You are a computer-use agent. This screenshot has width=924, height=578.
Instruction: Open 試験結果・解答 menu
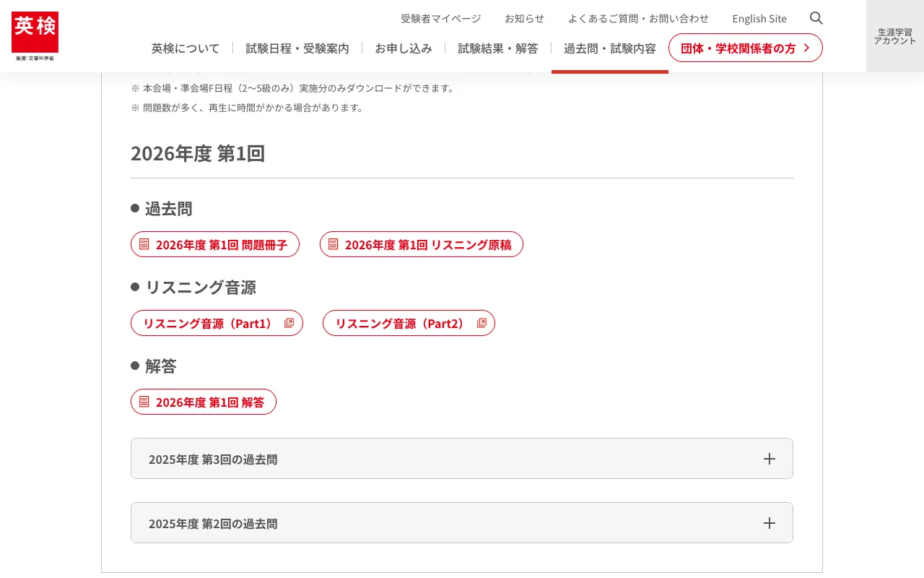tap(498, 48)
